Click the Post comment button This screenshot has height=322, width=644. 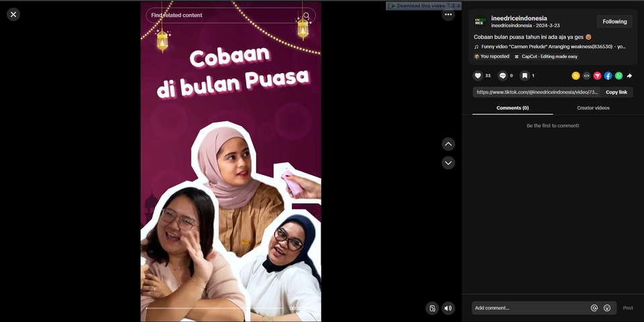(628, 308)
